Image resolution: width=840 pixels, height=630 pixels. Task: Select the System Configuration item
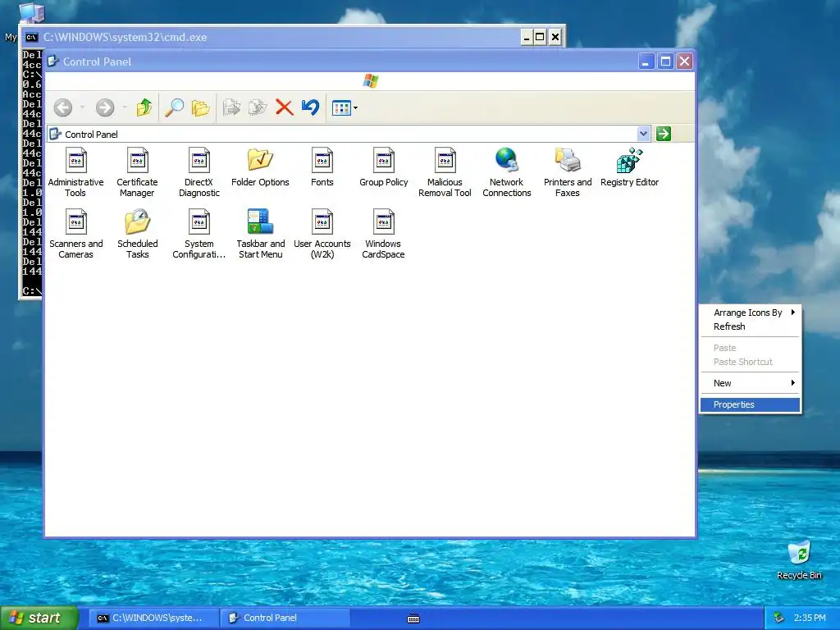pyautogui.click(x=199, y=234)
